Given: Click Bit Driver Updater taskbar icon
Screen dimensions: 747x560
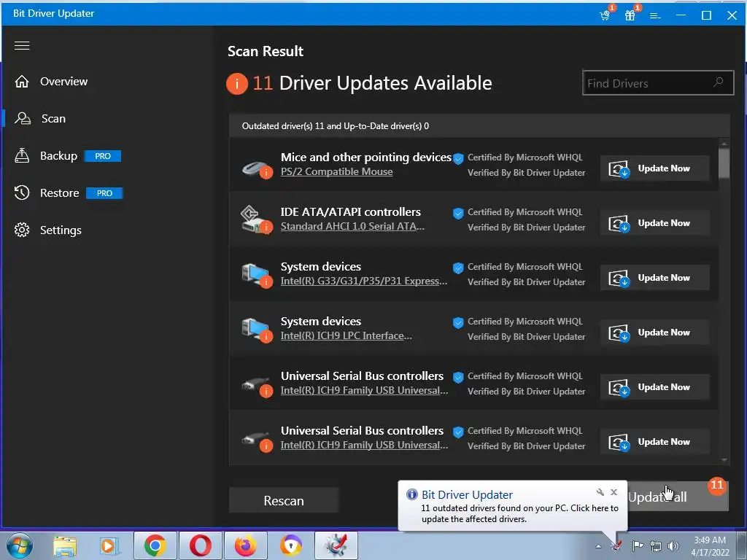Looking at the screenshot, I should pyautogui.click(x=336, y=545).
